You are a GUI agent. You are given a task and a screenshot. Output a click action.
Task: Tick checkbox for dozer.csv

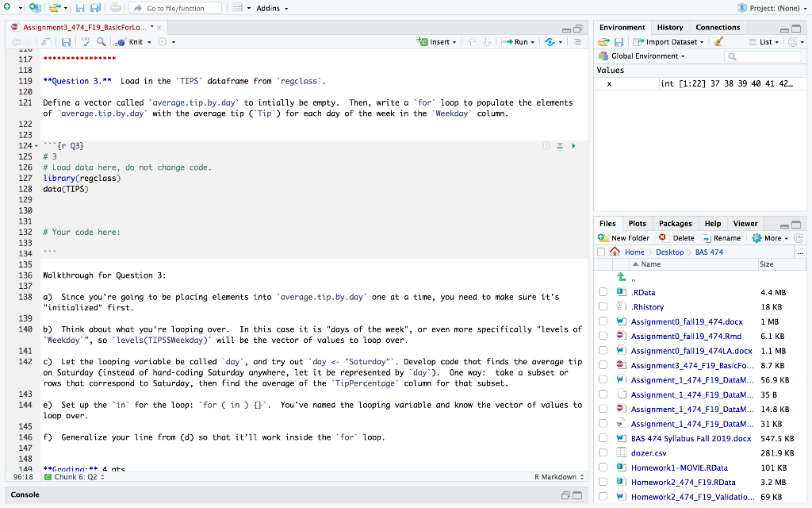(603, 452)
